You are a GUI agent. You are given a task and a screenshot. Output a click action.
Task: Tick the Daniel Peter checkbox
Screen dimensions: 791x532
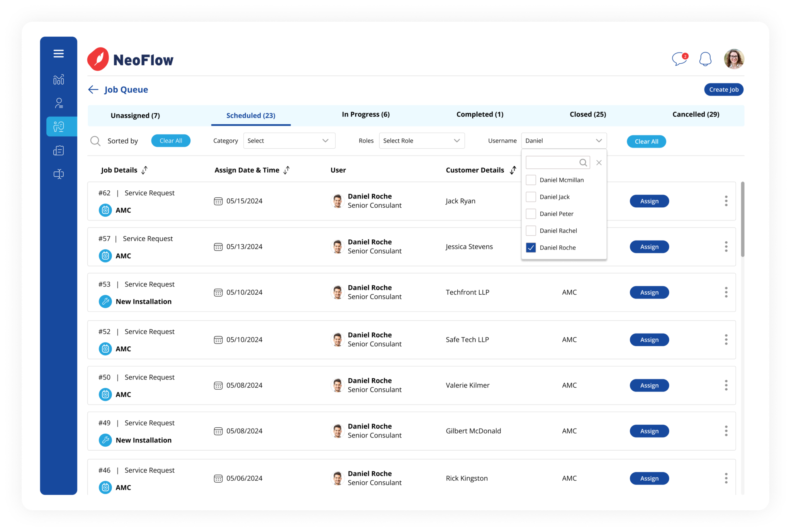531,214
